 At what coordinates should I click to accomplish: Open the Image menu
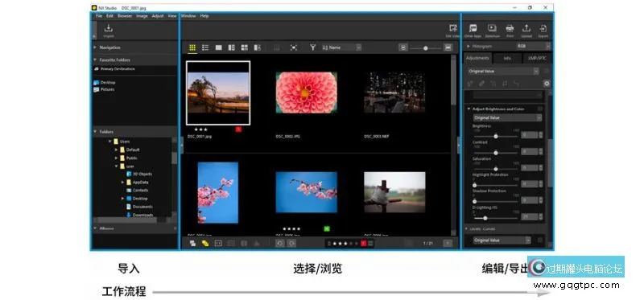142,16
